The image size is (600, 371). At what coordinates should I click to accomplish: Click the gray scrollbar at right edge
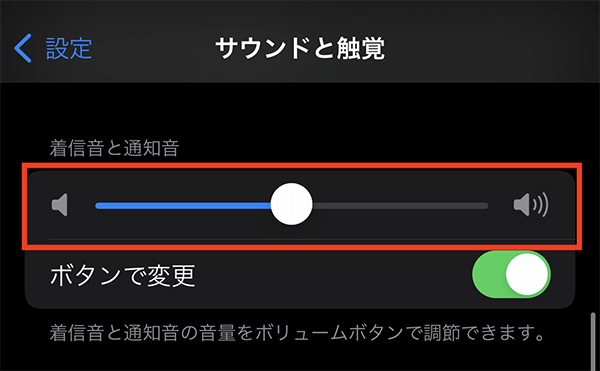click(x=593, y=341)
